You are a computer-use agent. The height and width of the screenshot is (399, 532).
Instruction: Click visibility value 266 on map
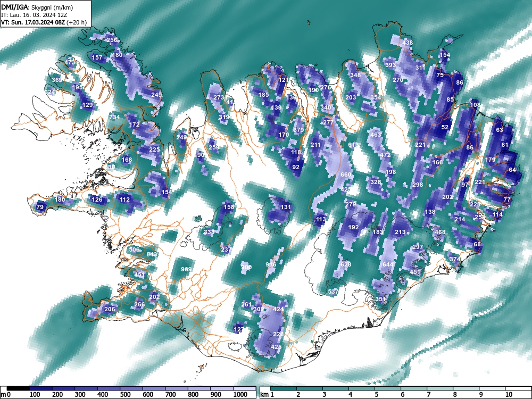[x=139, y=304]
